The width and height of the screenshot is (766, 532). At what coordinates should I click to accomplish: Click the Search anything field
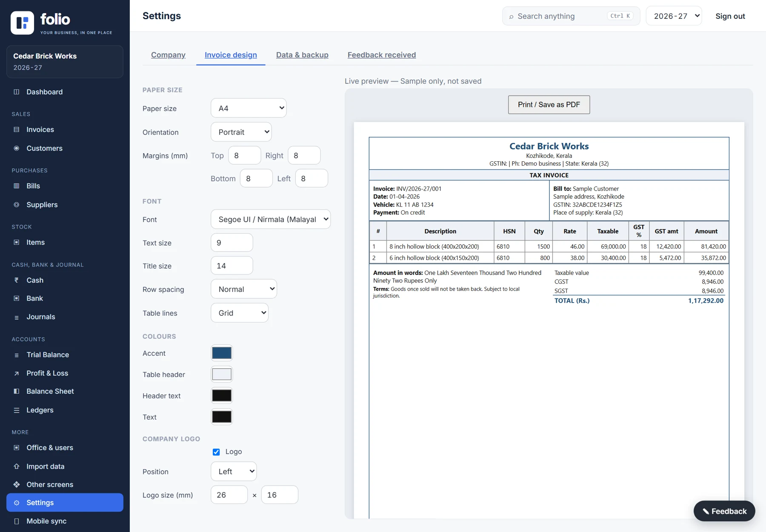[571, 16]
